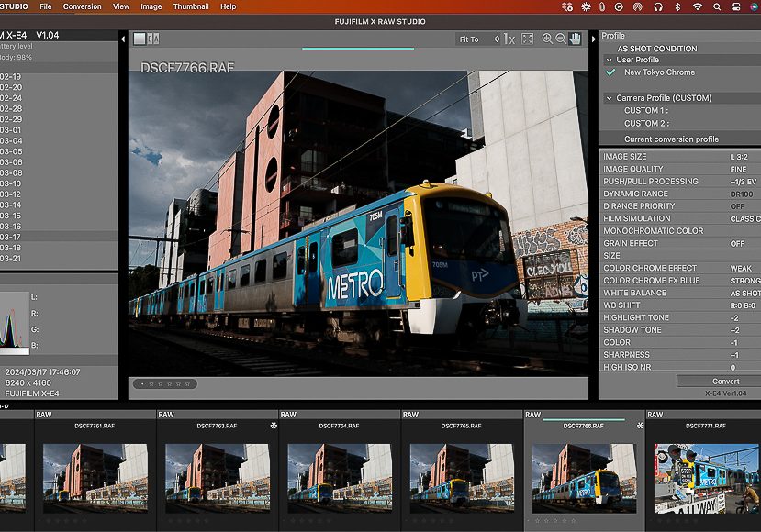Open Bluetooth in the menu bar
This screenshot has height=532, width=761.
coord(678,6)
